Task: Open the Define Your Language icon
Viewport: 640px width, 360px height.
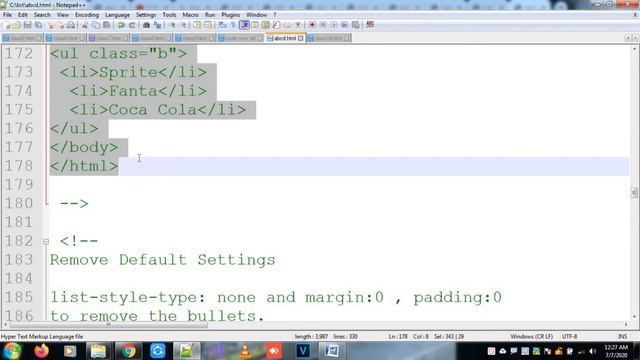Action: pyautogui.click(x=255, y=25)
